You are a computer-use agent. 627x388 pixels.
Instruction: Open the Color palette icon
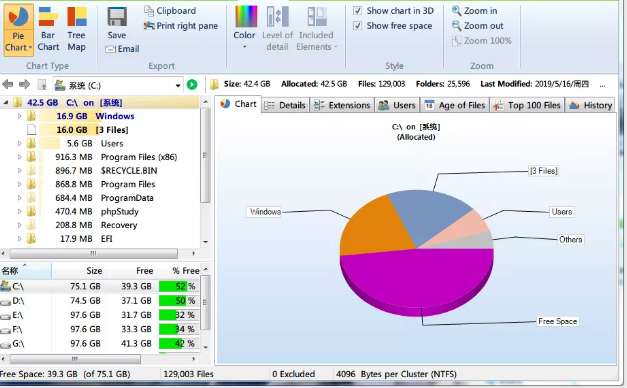click(x=245, y=17)
